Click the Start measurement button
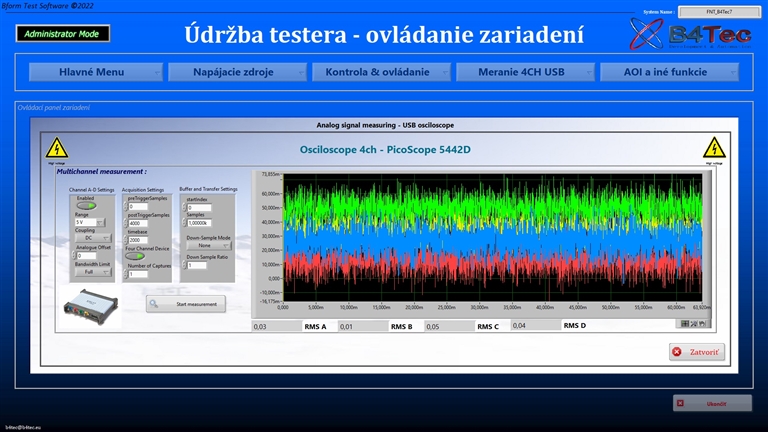Viewport: 768px width, 432px height. (186, 304)
